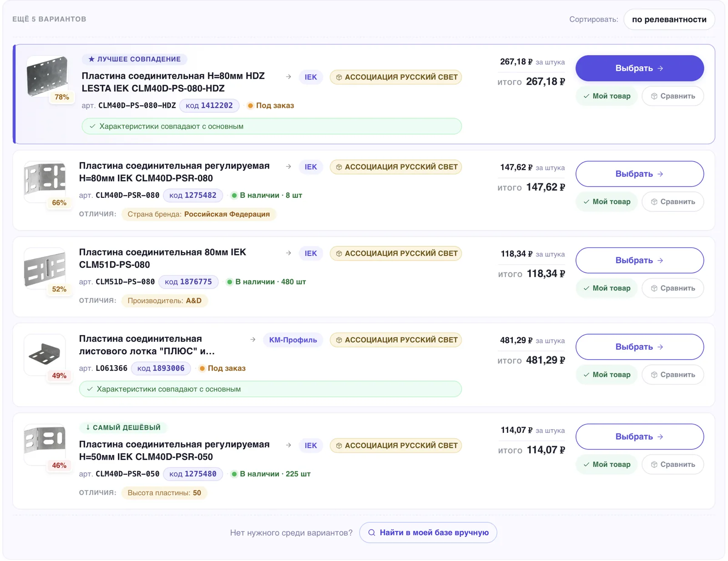Click price '481,29 ₽' total
The image size is (728, 561).
tap(545, 360)
